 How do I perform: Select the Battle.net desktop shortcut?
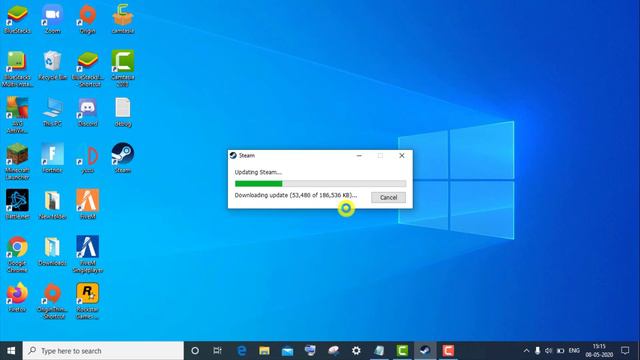17,204
